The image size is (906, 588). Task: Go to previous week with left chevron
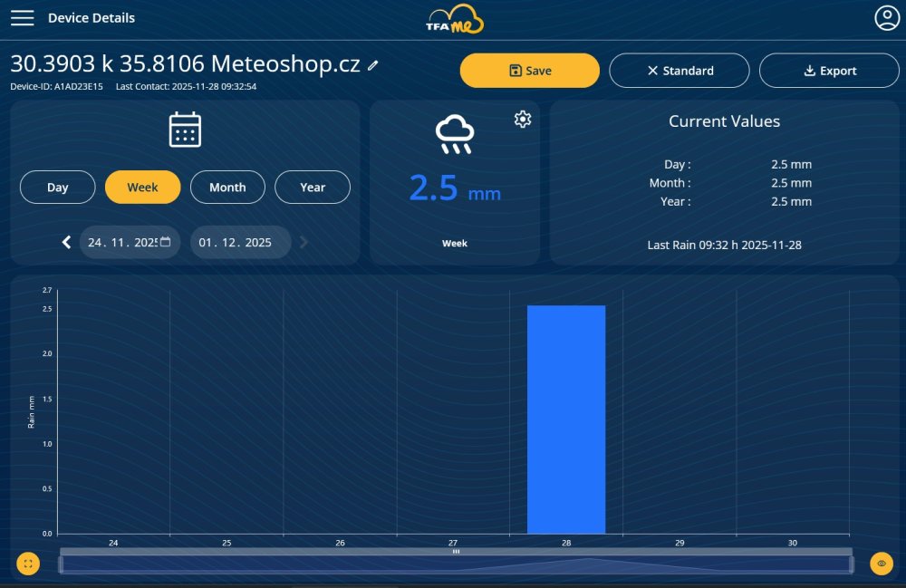tap(66, 242)
